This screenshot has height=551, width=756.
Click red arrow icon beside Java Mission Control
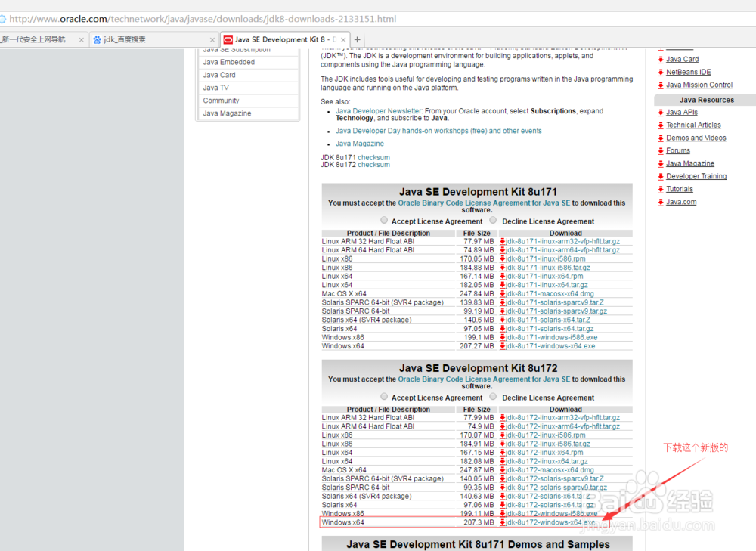click(x=661, y=85)
